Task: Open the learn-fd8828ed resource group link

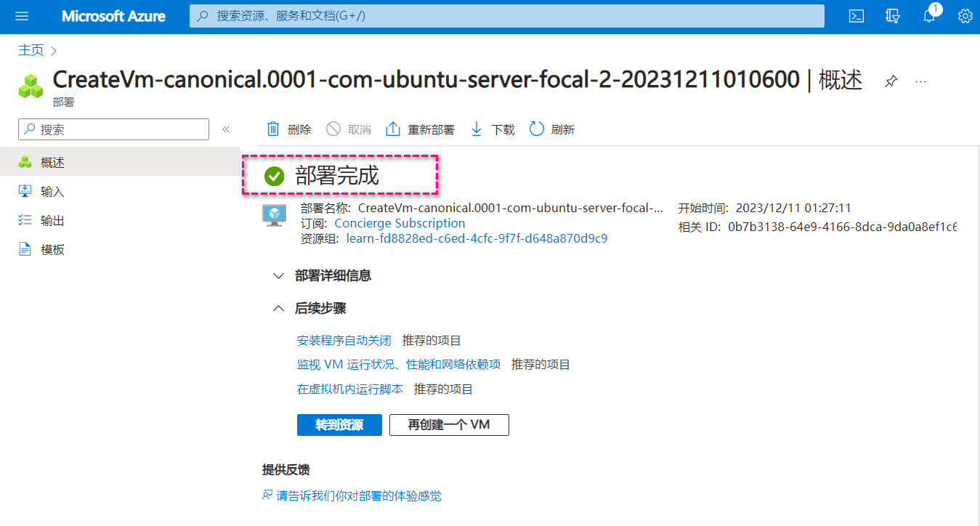Action: click(477, 238)
